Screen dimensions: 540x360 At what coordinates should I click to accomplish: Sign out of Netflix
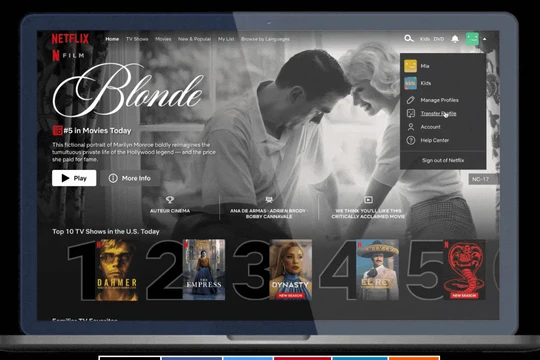pos(443,160)
